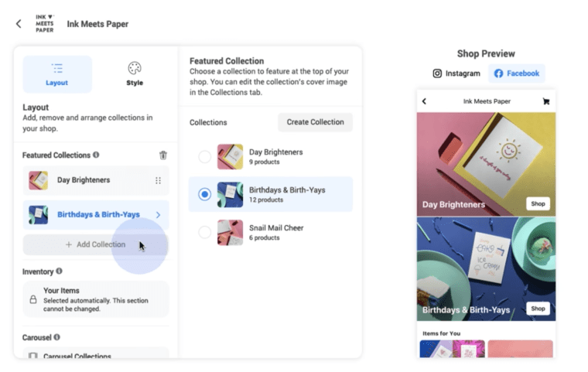Open the Featured Collections info icon
The width and height of the screenshot is (588, 372).
click(96, 155)
